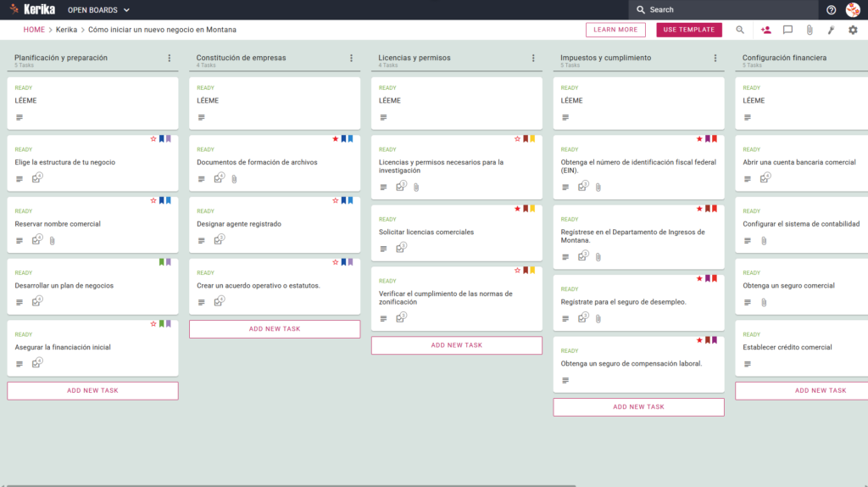Click the top Search input field
This screenshot has width=868, height=487.
coord(723,9)
